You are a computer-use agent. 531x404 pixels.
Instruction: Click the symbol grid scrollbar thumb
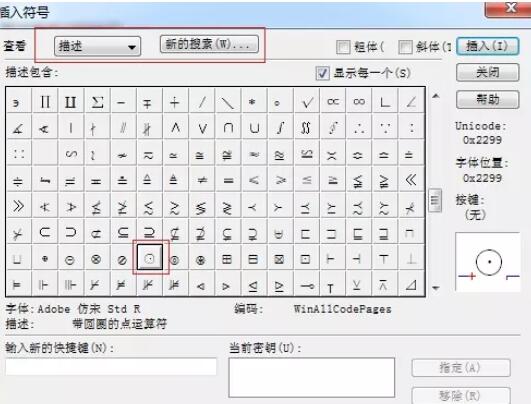(435, 200)
